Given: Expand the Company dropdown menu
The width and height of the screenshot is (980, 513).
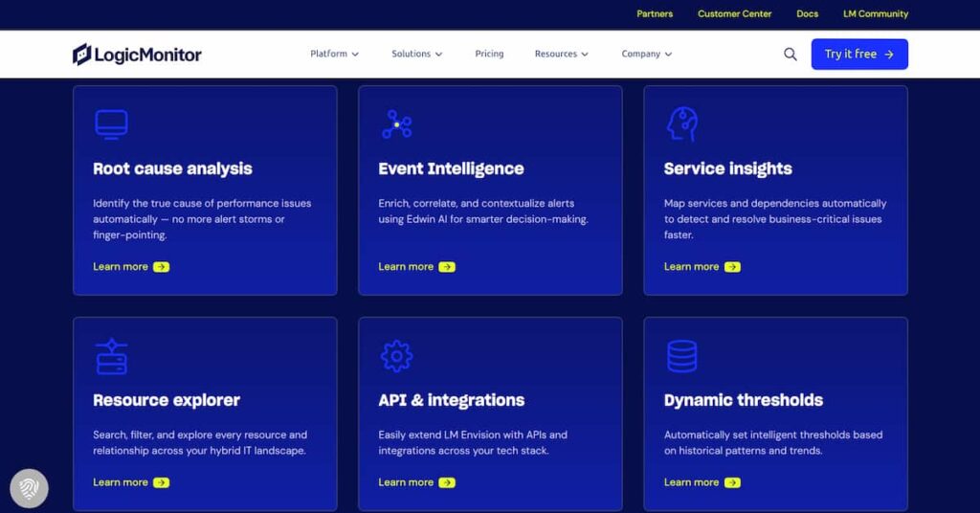Looking at the screenshot, I should 646,54.
